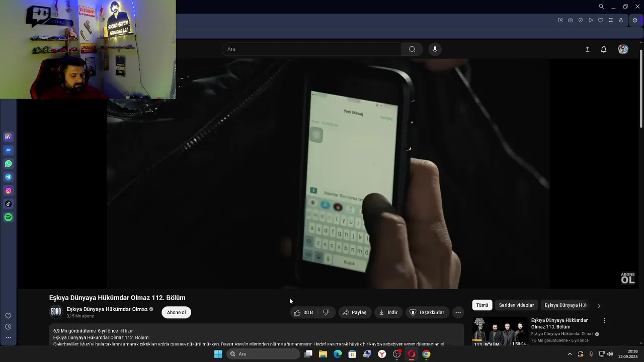Image resolution: width=644 pixels, height=362 pixels.
Task: Open the system tray volume icon
Action: click(610, 354)
